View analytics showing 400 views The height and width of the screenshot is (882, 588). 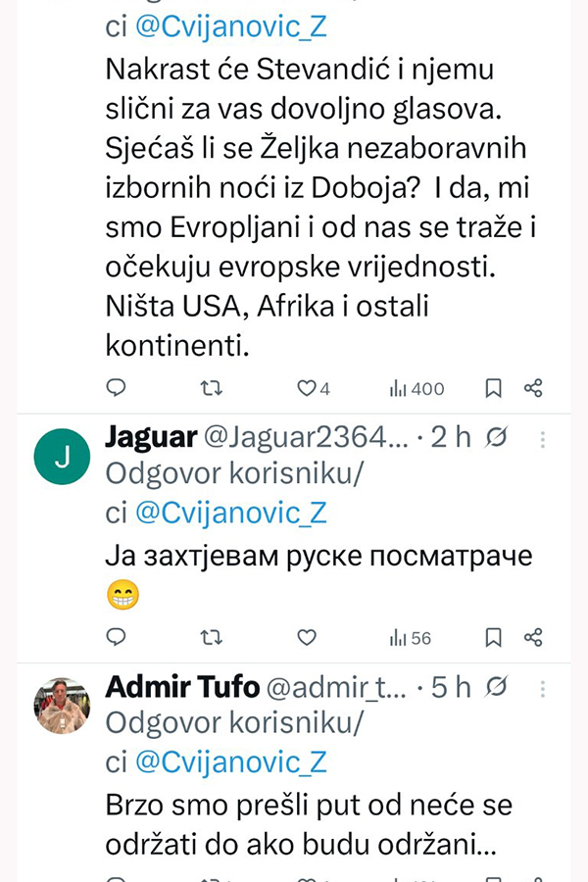tap(417, 388)
